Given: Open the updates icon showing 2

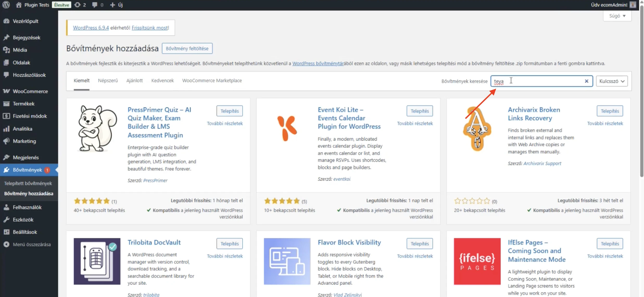Looking at the screenshot, I should [78, 5].
